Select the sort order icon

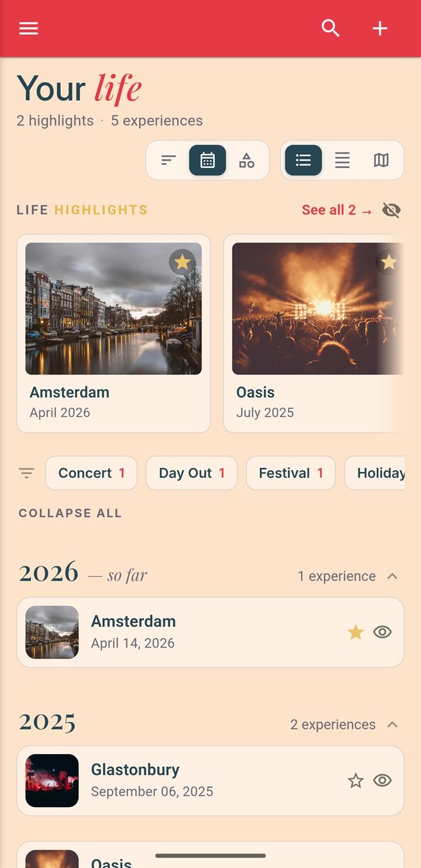(168, 160)
